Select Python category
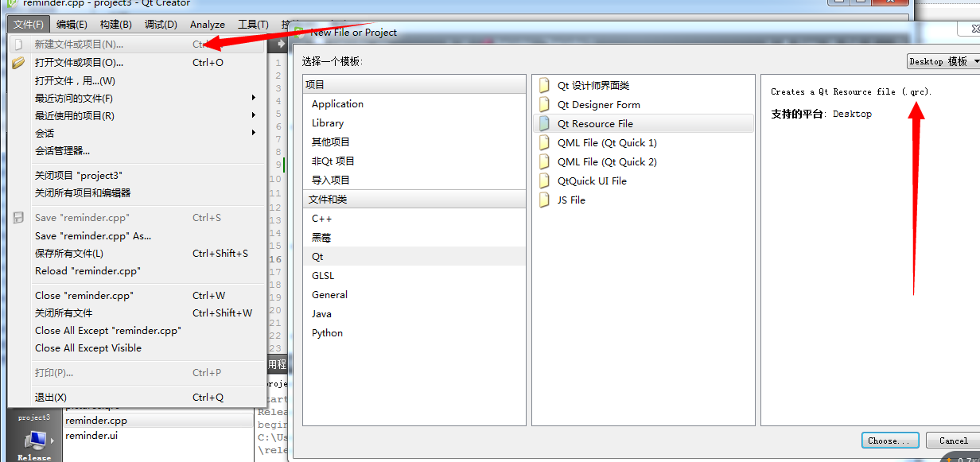Image resolution: width=980 pixels, height=462 pixels. pos(414,333)
